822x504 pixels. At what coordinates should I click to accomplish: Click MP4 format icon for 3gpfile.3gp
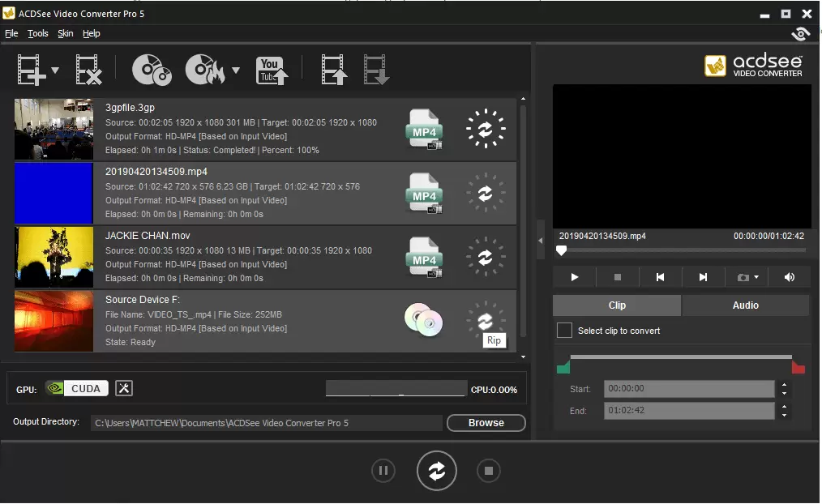424,129
